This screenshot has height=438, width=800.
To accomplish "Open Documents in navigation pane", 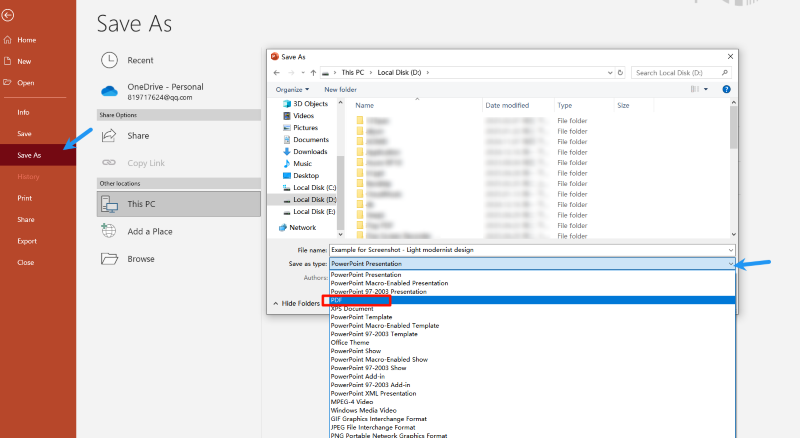I will [306, 140].
